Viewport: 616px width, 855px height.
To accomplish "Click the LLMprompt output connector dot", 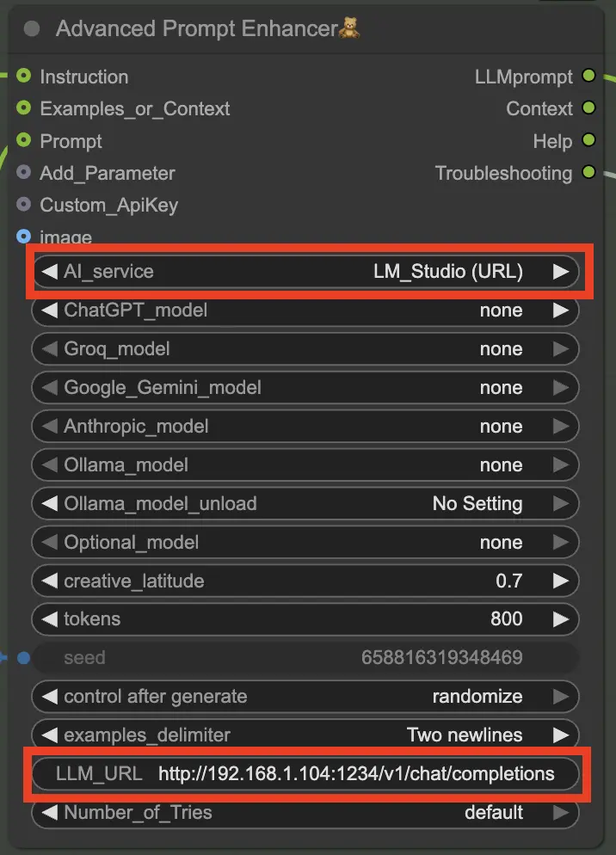I will pyautogui.click(x=588, y=77).
